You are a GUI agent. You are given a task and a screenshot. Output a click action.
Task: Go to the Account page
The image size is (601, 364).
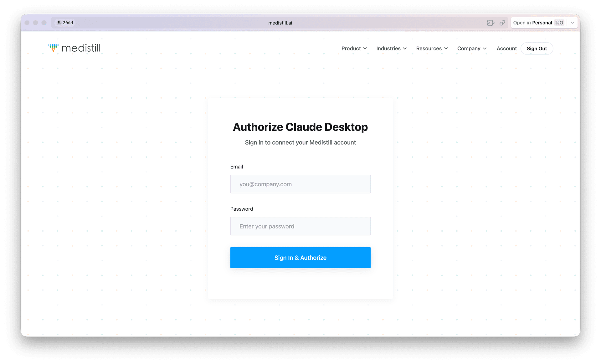506,49
